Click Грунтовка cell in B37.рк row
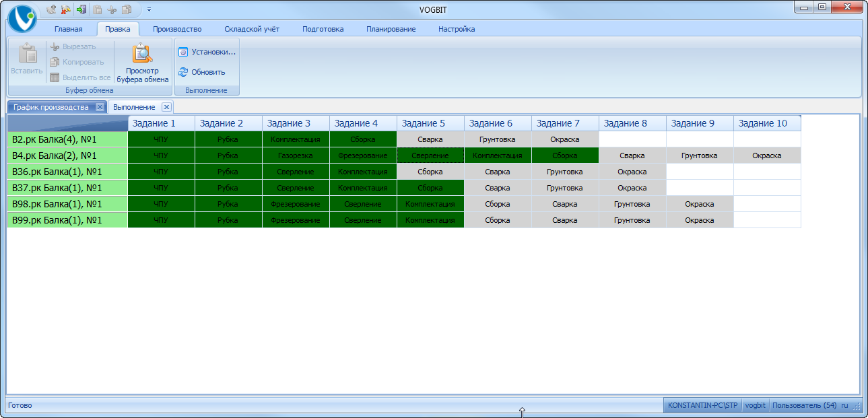Screen dimensions: 868x418 (x=566, y=188)
